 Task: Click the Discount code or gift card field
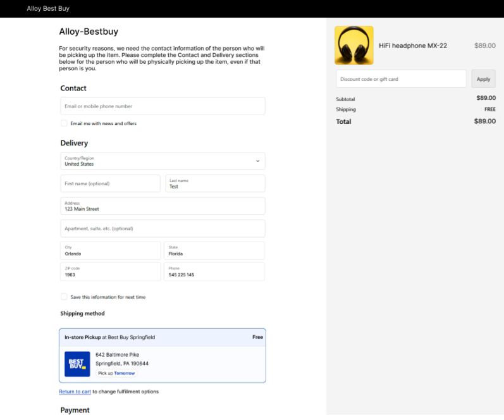(x=401, y=79)
